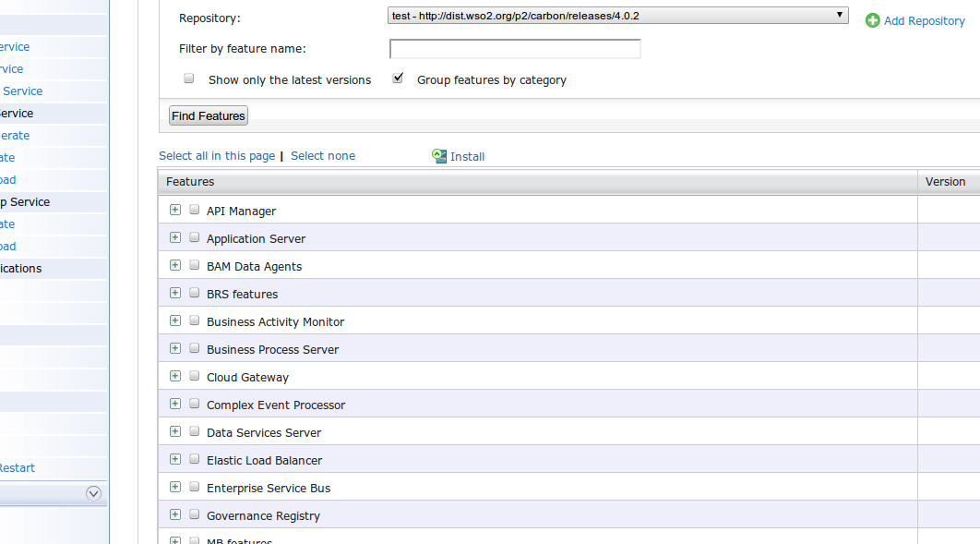Click the Data Services Server row text
Screen dimensions: 980x544
(x=264, y=432)
